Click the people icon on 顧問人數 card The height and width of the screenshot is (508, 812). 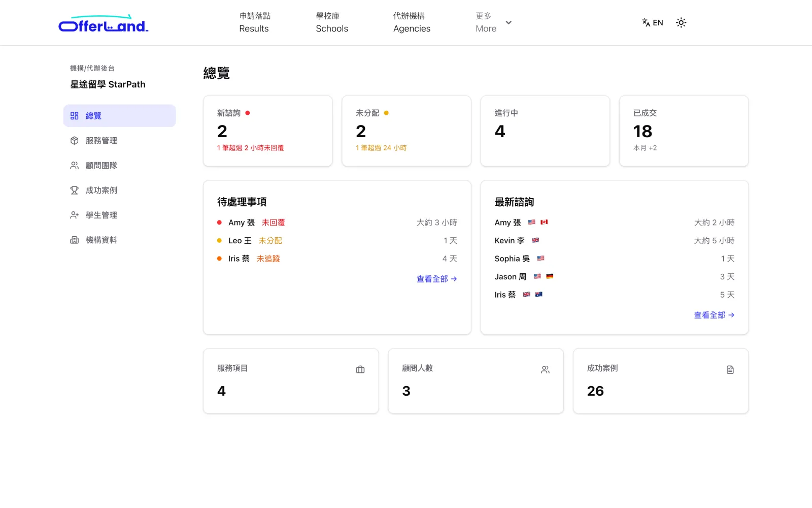coord(545,370)
